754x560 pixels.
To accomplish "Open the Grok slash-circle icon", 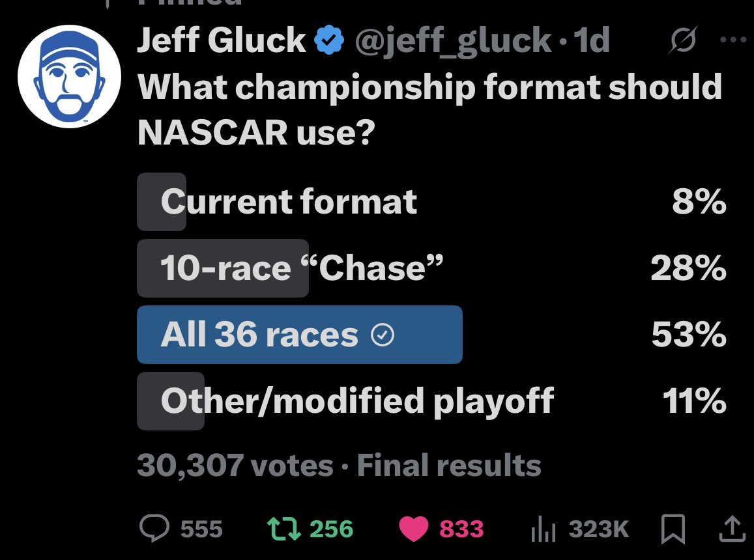I will pos(683,42).
